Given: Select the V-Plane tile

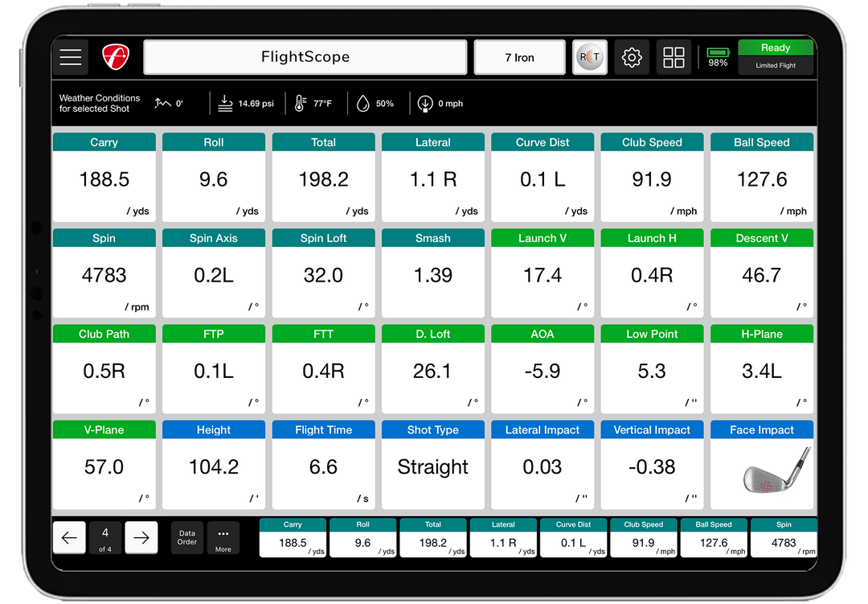Looking at the screenshot, I should pyautogui.click(x=104, y=465).
